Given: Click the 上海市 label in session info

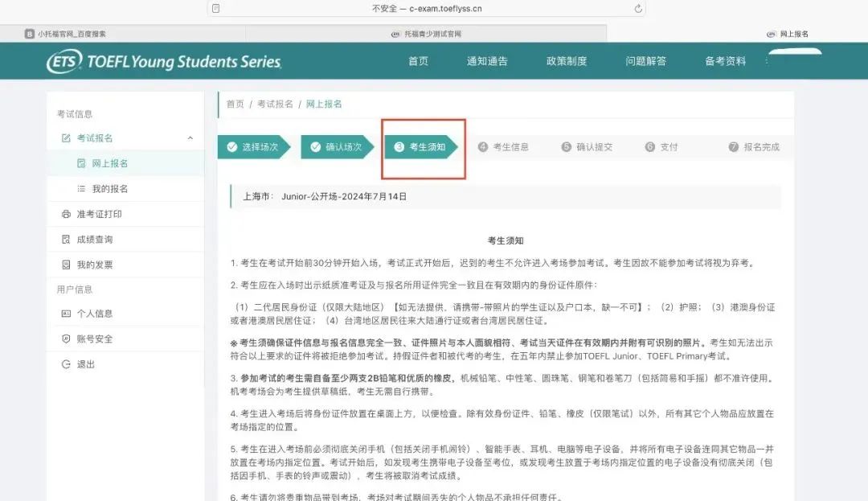Looking at the screenshot, I should tap(258, 196).
